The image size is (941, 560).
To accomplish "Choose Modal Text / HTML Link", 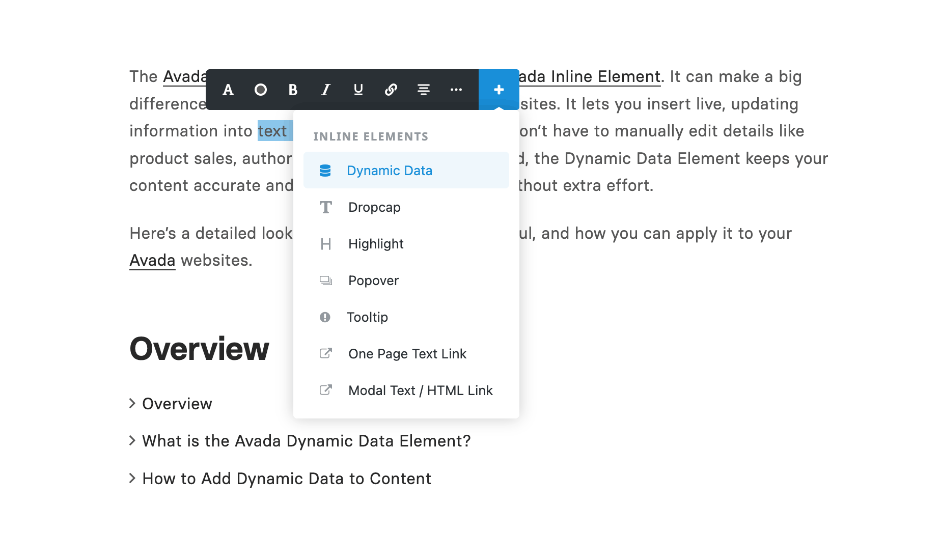I will tap(406, 390).
